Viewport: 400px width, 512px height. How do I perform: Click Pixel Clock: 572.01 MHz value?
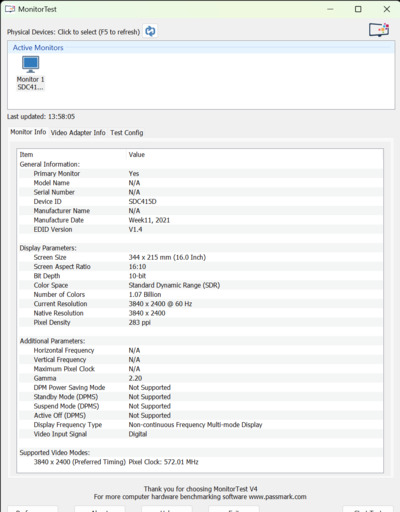pyautogui.click(x=163, y=462)
